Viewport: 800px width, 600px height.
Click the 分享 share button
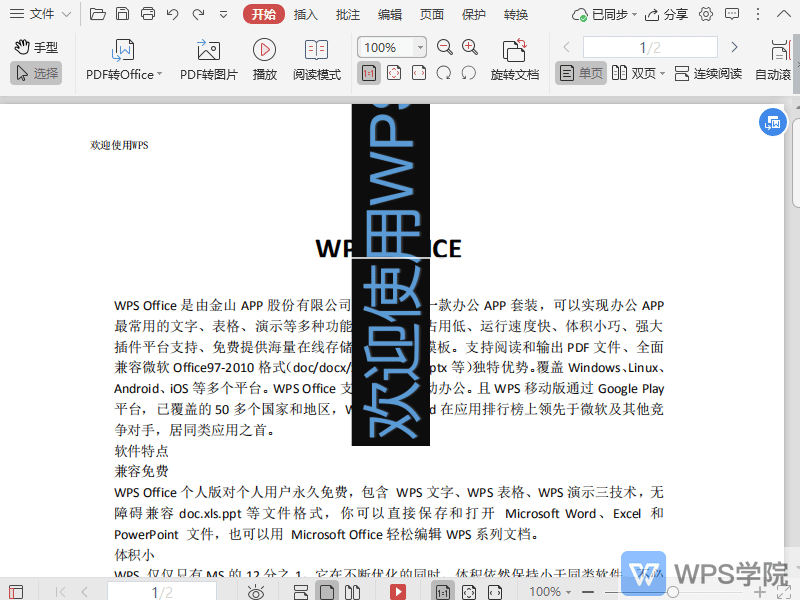tap(667, 14)
